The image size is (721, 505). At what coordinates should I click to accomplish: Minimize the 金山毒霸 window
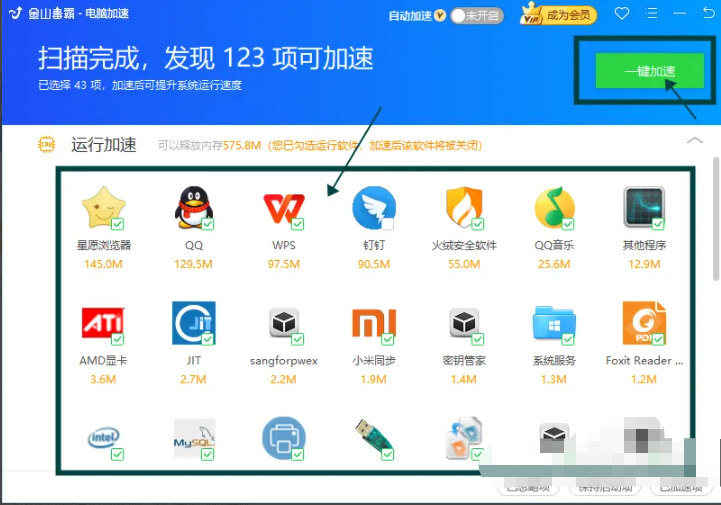click(x=680, y=13)
